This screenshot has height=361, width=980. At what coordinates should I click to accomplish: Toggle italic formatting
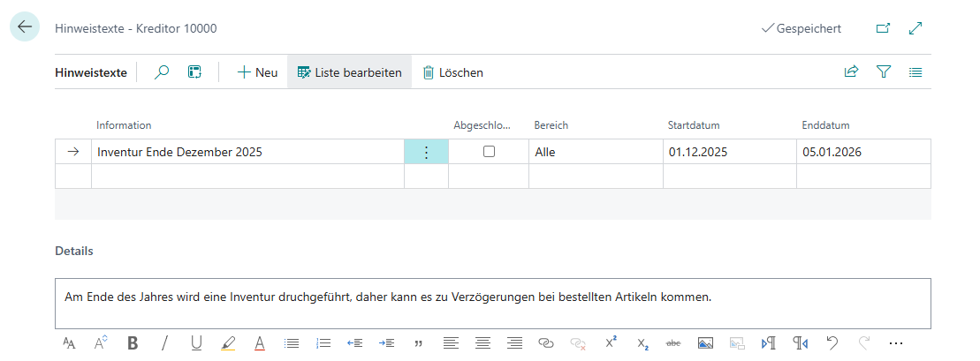click(164, 342)
